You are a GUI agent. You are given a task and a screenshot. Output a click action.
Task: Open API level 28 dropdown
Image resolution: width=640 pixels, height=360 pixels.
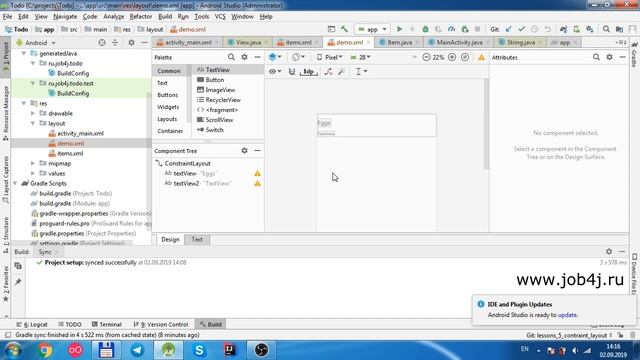(360, 58)
